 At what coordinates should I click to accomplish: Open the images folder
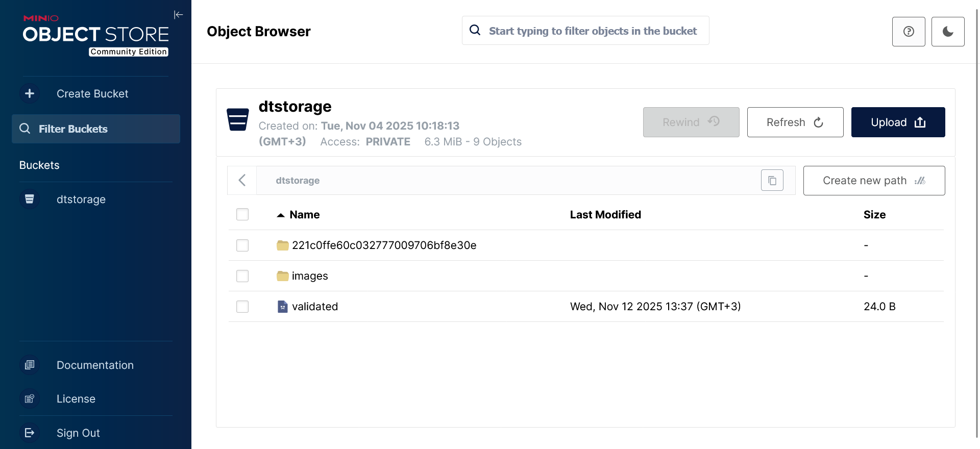point(309,276)
